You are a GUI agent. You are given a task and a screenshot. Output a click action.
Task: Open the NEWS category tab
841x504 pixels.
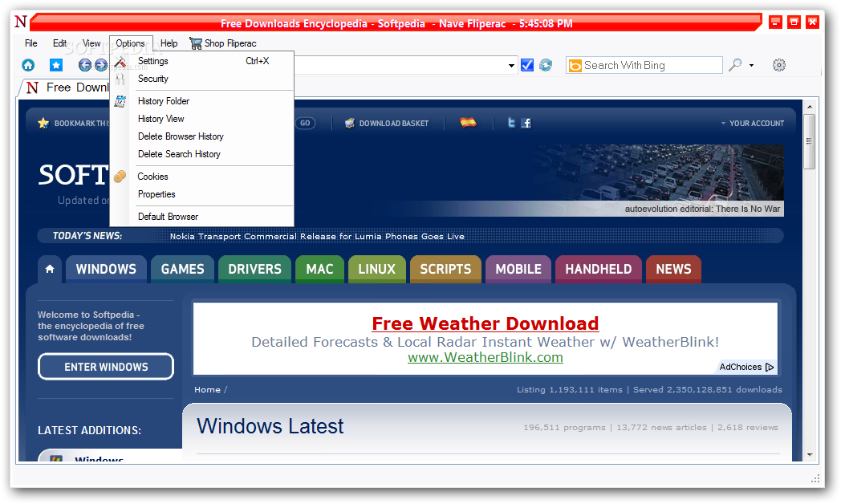tap(673, 269)
